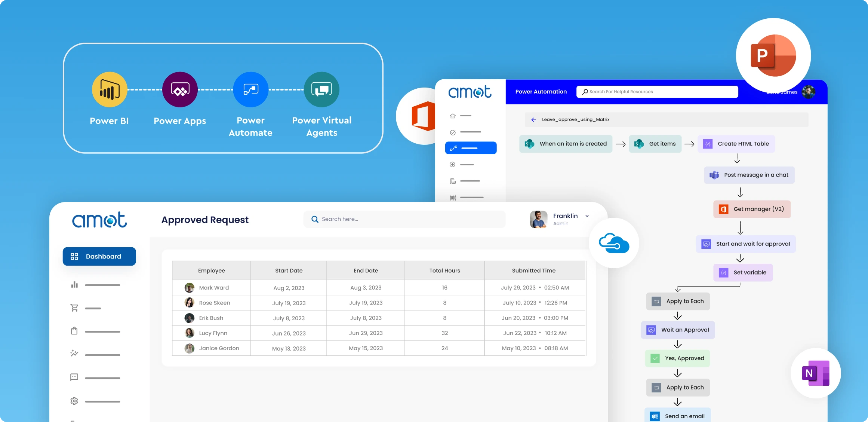Click the Power Apps icon
Screen dimensions: 868x422
coord(180,90)
